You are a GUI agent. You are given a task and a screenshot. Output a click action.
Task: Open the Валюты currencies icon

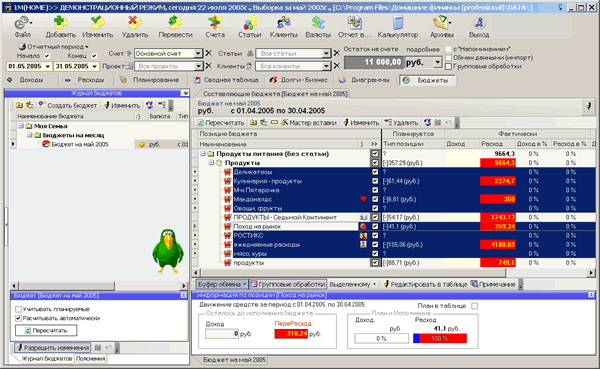pos(318,23)
